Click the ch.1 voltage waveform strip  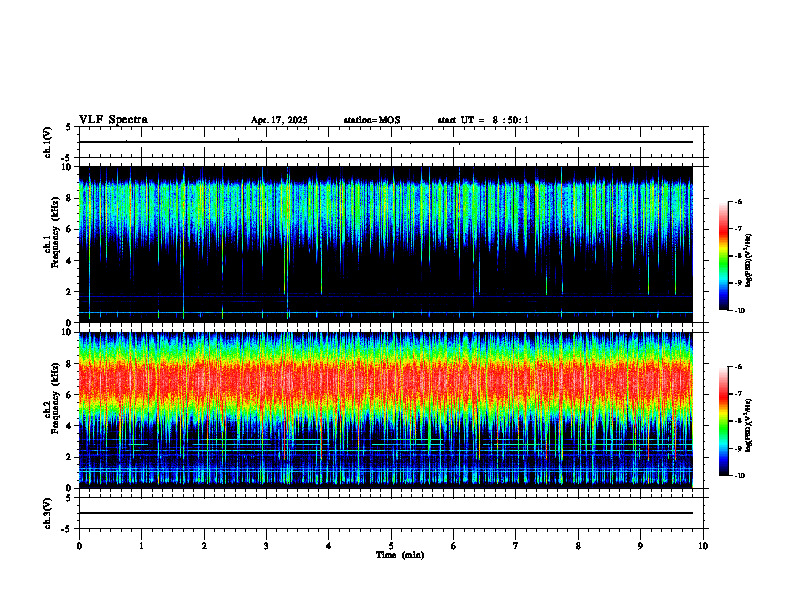coord(391,142)
